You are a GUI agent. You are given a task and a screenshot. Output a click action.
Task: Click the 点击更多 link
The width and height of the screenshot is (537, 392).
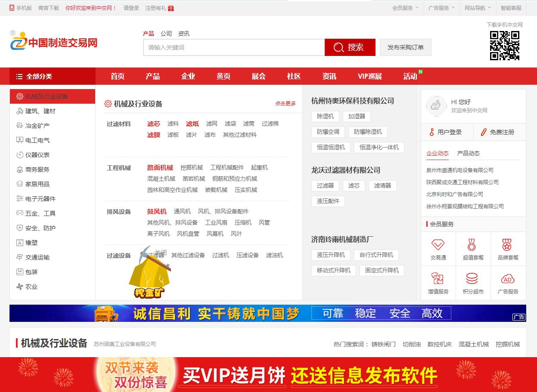286,103
